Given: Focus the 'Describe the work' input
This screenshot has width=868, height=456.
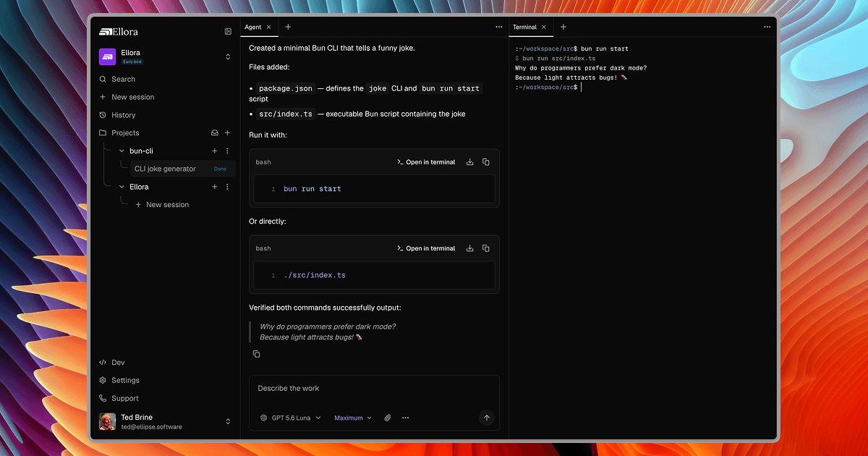Looking at the screenshot, I should point(374,389).
